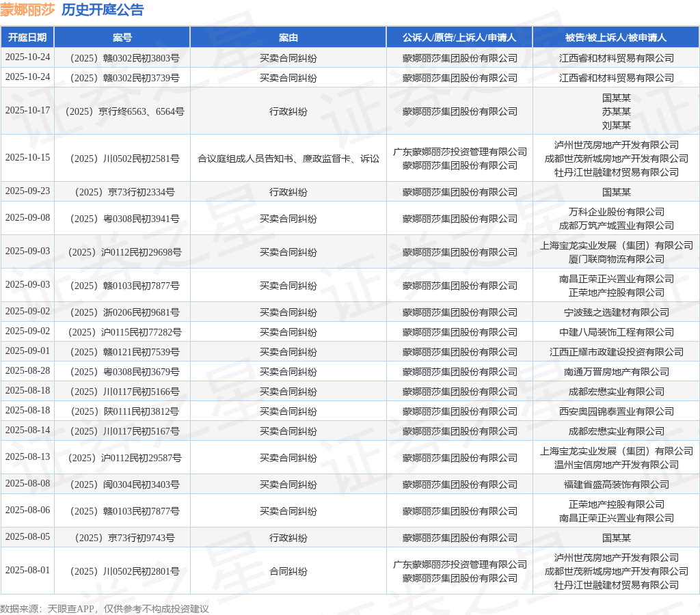Click defendant 南通万晋房地产有限公司

[616, 372]
